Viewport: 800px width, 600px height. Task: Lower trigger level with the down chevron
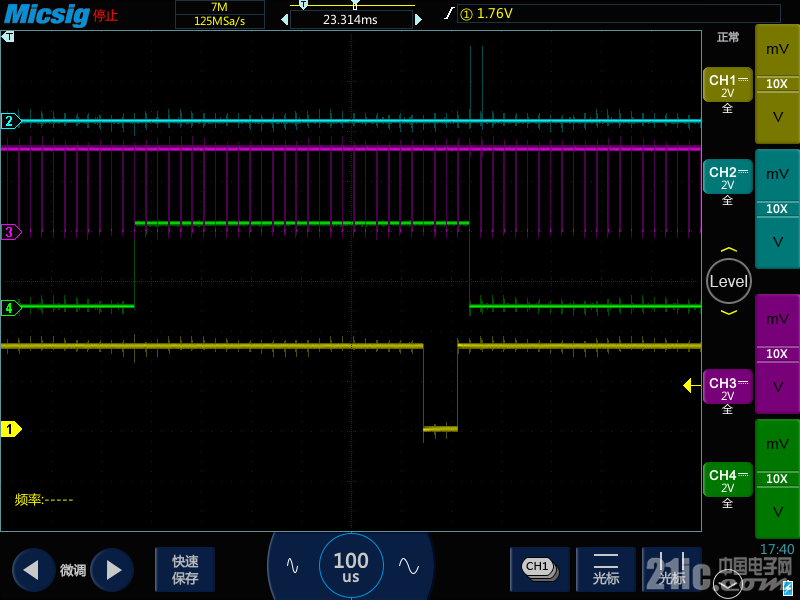pos(729,312)
